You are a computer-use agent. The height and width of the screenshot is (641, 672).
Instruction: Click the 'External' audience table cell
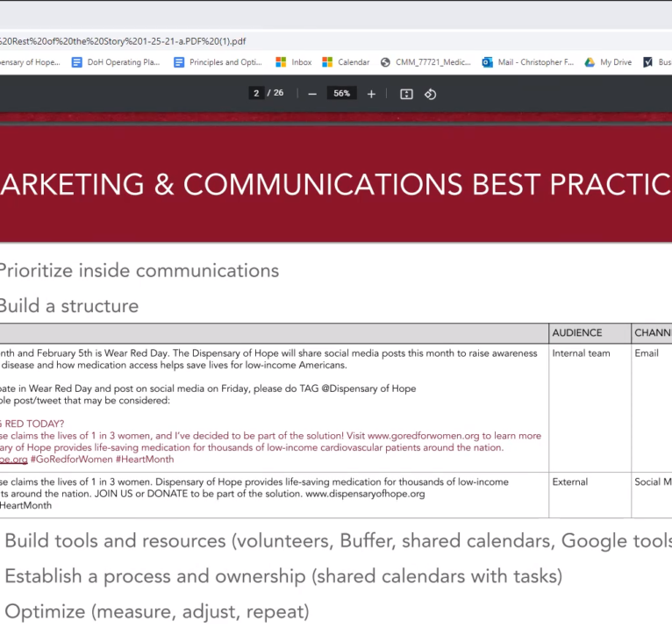coord(570,482)
